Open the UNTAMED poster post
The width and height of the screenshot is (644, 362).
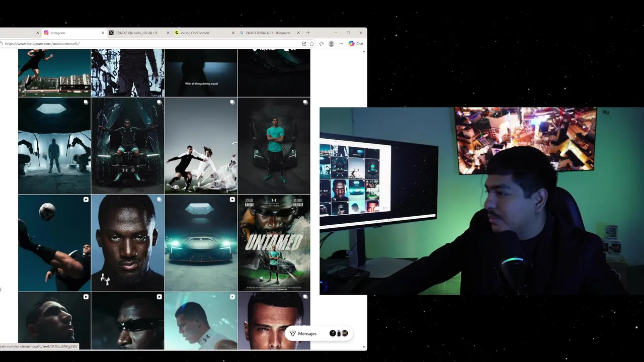[x=274, y=243]
